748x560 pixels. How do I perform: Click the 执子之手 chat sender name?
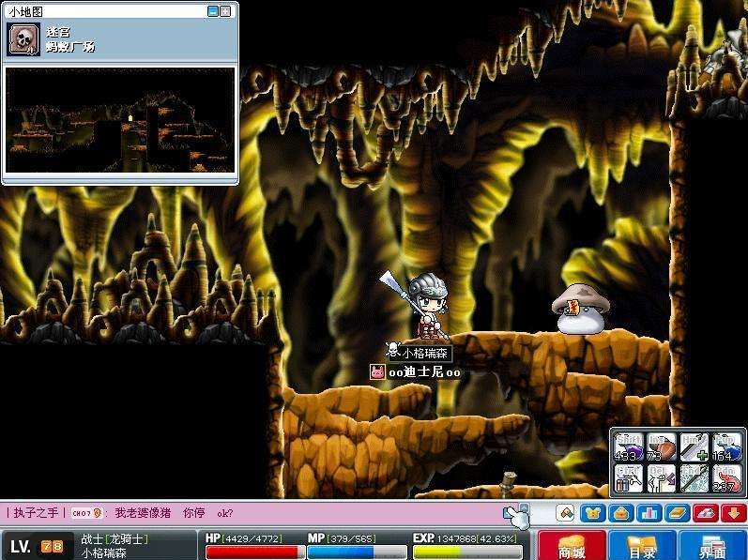(x=36, y=513)
